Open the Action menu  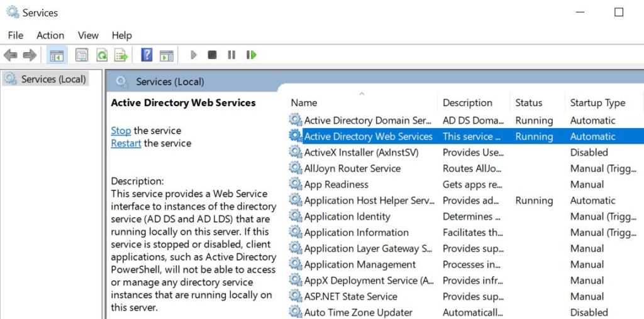[x=50, y=35]
